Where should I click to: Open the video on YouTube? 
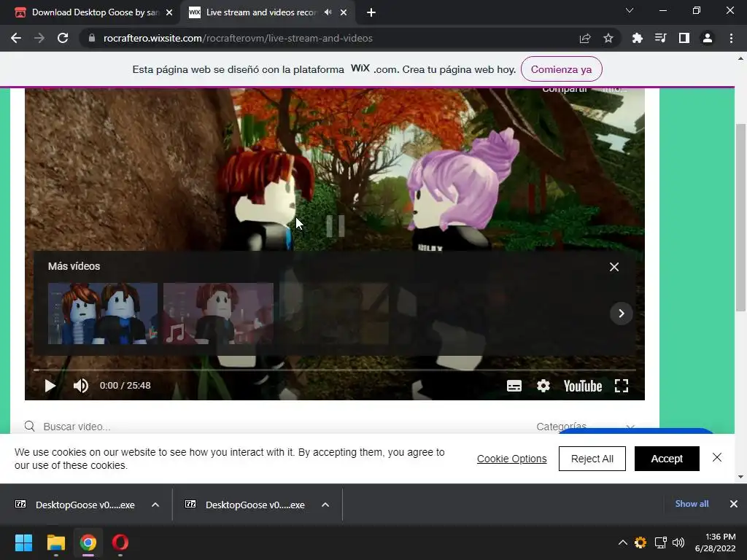pos(583,386)
